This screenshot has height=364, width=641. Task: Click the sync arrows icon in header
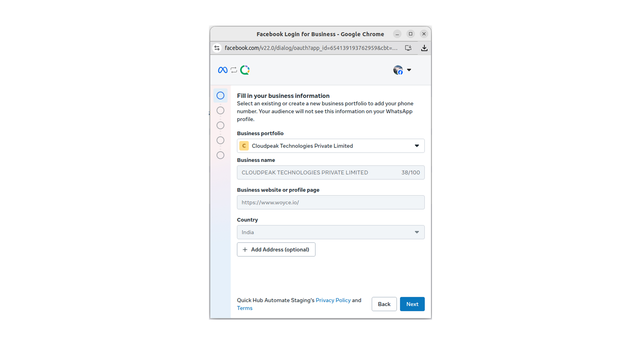point(233,70)
